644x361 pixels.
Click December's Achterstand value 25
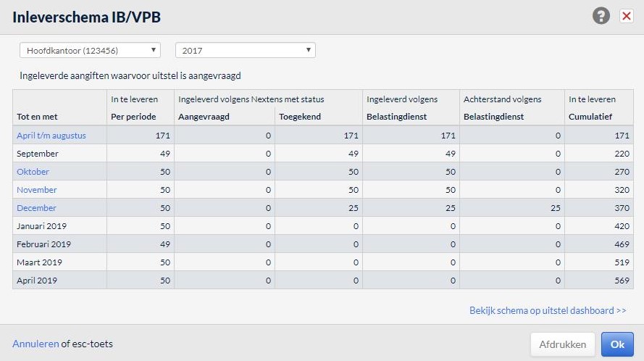[x=556, y=207]
